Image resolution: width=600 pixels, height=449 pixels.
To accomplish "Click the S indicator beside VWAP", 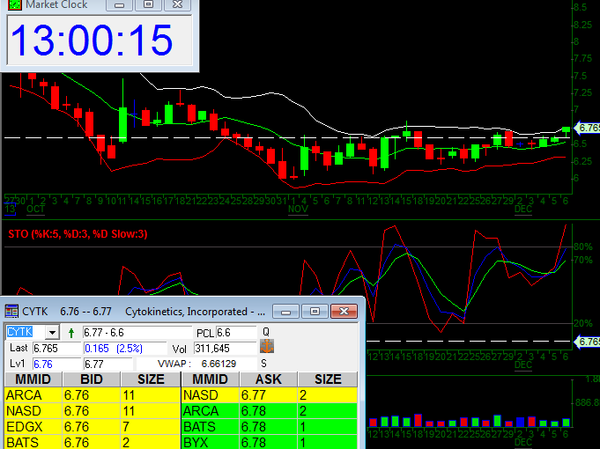I will click(x=264, y=362).
